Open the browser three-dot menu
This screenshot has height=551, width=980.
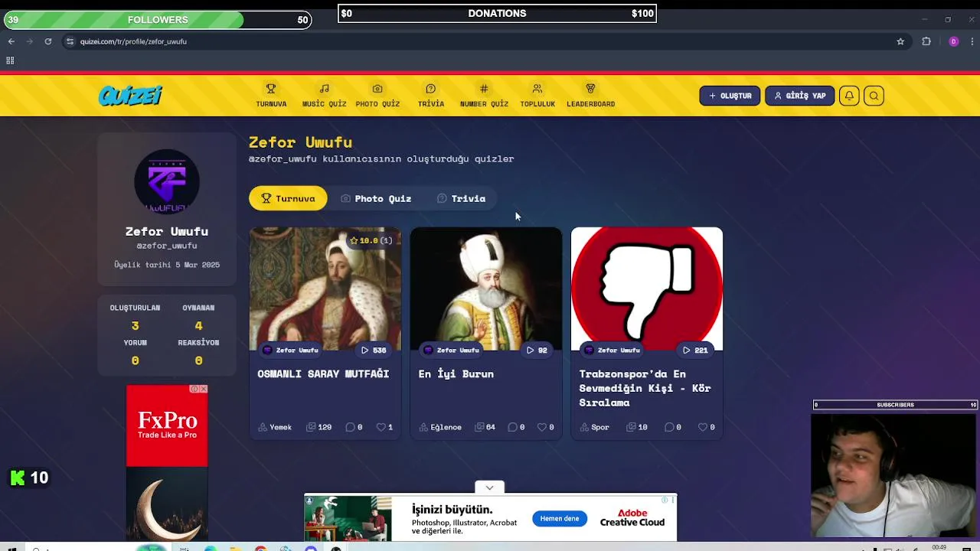(x=972, y=41)
